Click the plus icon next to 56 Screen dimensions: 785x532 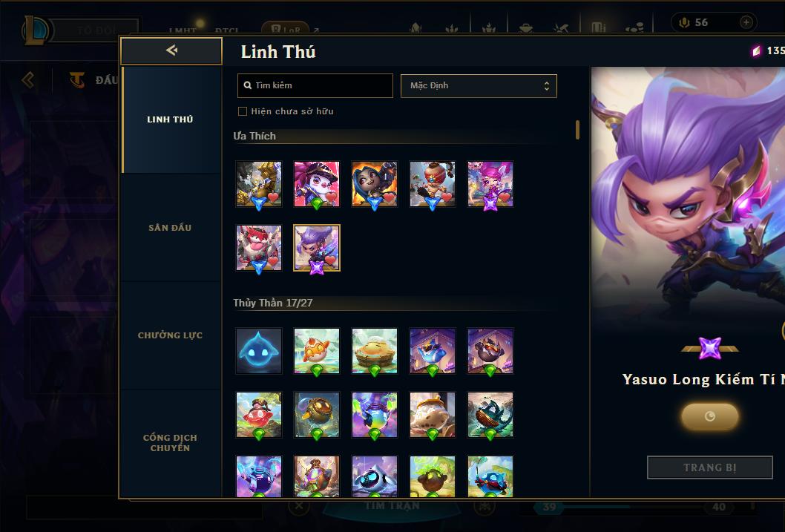coord(746,22)
